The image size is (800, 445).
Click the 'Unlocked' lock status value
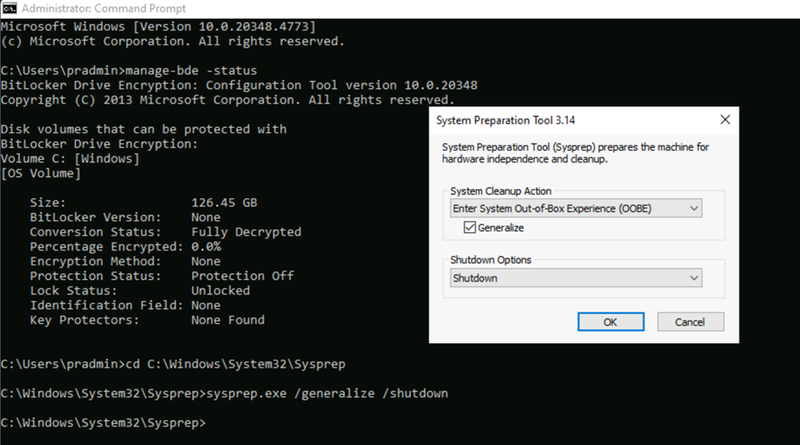(x=220, y=291)
